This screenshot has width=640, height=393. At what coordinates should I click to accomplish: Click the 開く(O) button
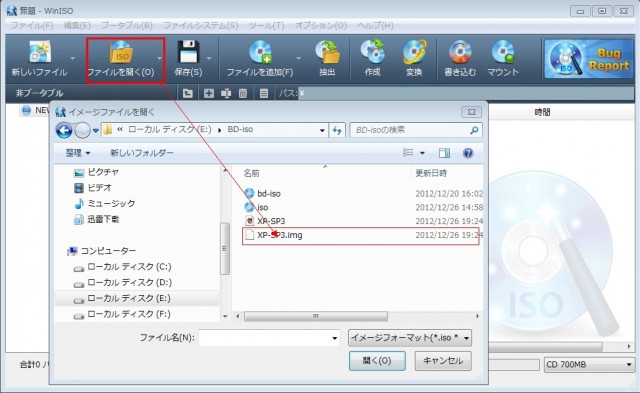[377, 361]
